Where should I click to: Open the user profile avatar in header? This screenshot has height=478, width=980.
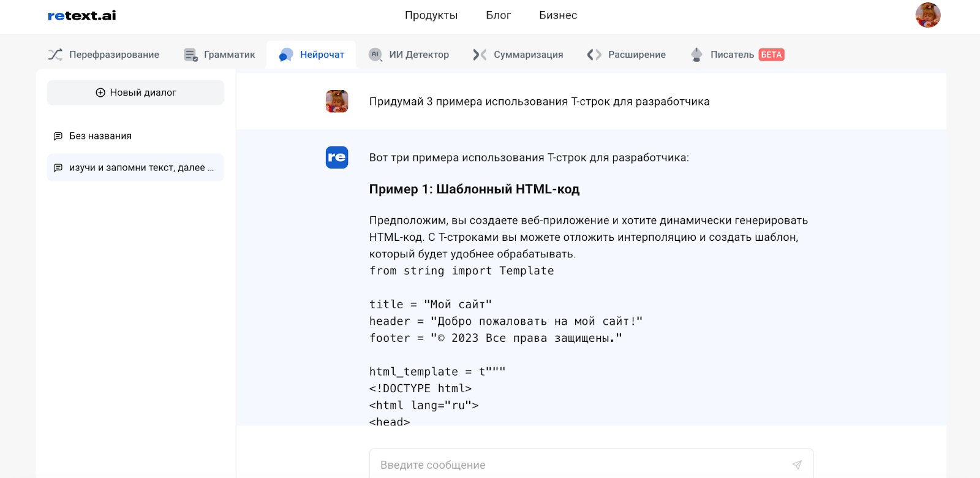[928, 15]
